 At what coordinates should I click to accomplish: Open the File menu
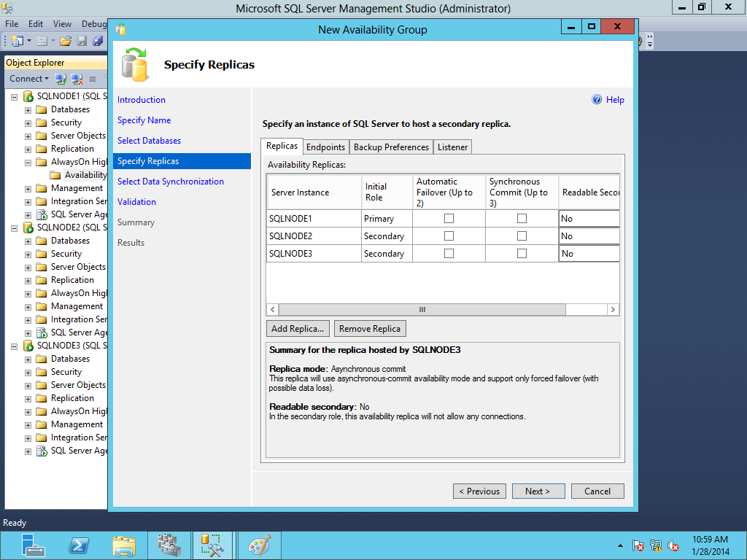(x=12, y=24)
